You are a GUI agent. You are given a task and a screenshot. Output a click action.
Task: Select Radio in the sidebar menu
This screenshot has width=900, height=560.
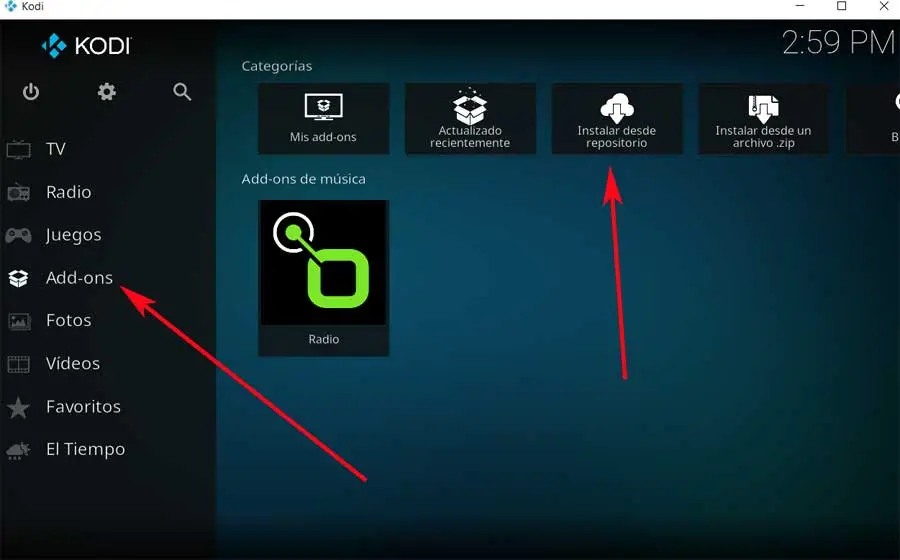pyautogui.click(x=69, y=192)
